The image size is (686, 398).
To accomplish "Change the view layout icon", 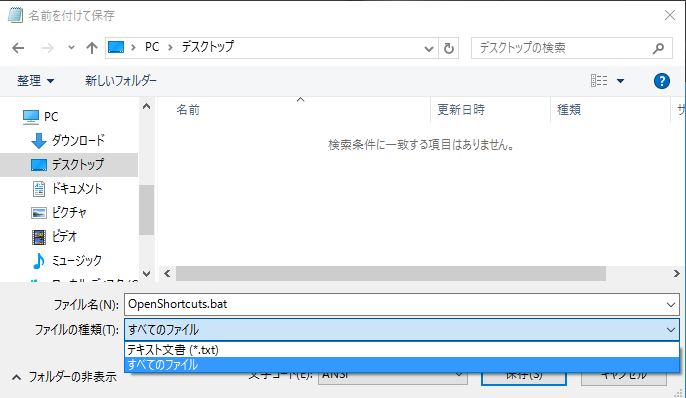I will [x=598, y=80].
